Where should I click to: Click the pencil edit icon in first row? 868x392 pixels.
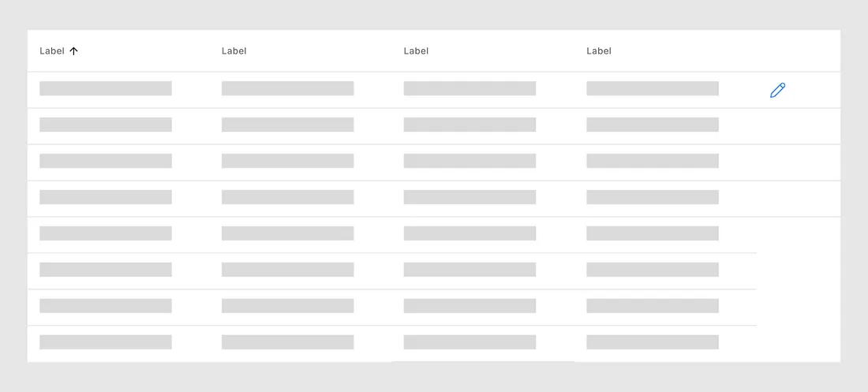(x=777, y=90)
